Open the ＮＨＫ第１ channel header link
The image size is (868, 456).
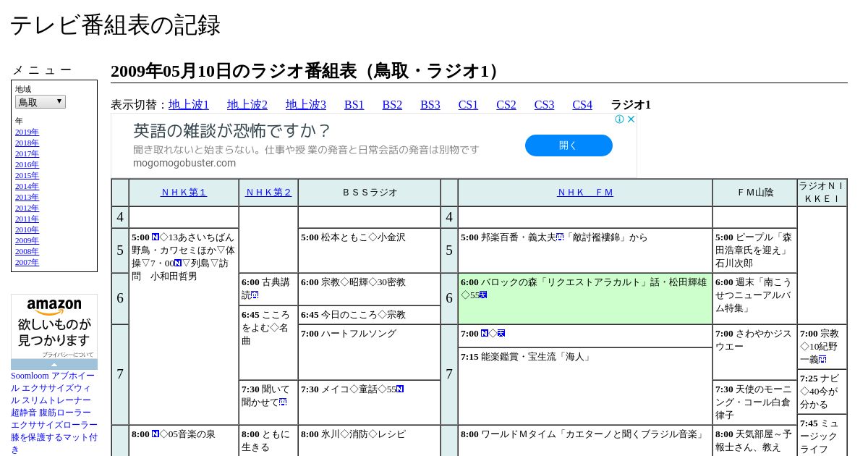(184, 193)
